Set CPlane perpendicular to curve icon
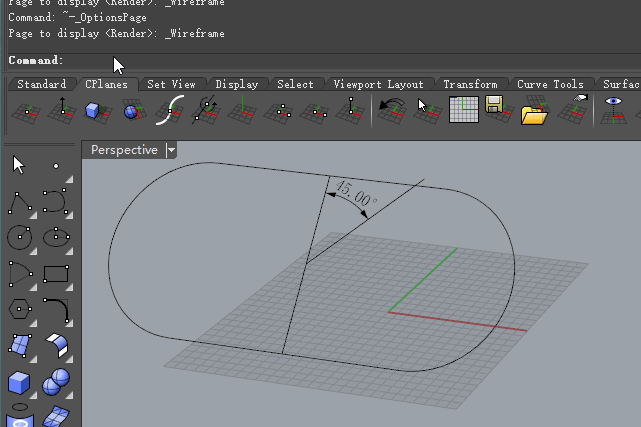Screen dimensions: 641x427 pyautogui.click(x=170, y=110)
